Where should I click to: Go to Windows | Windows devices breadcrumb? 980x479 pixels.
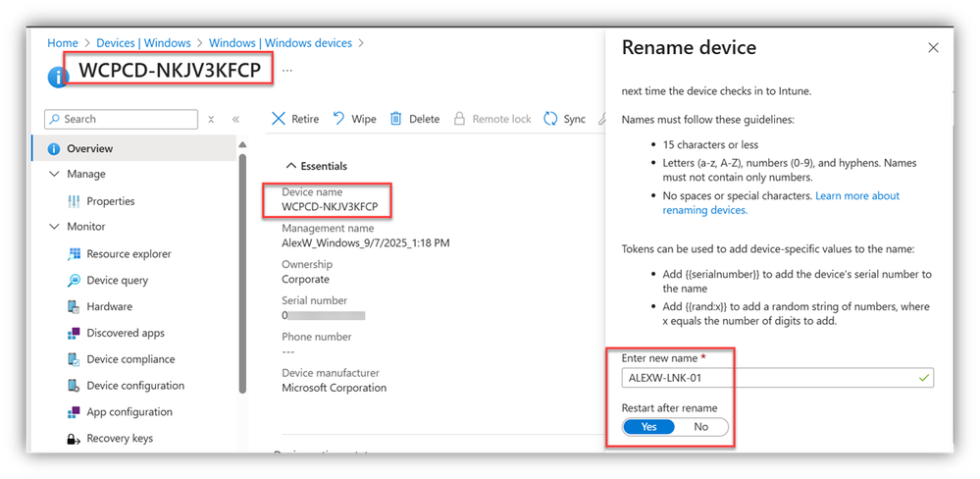(281, 43)
